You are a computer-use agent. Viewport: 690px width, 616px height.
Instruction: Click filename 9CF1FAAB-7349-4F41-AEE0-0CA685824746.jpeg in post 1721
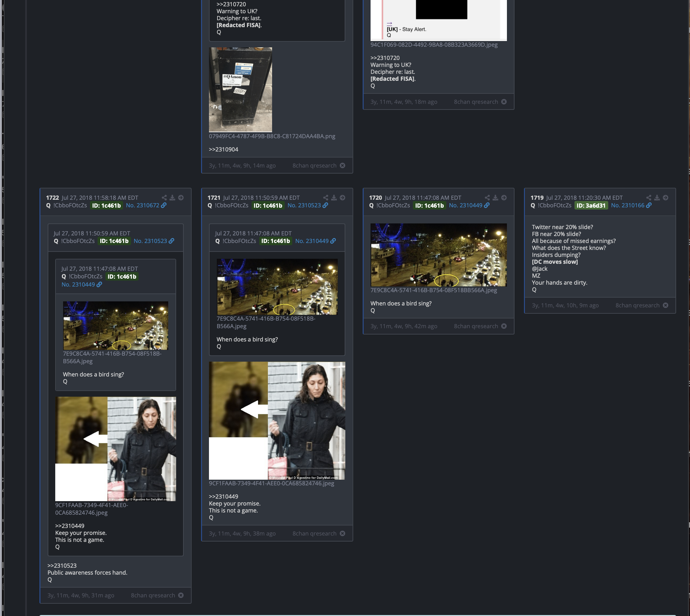coord(271,483)
